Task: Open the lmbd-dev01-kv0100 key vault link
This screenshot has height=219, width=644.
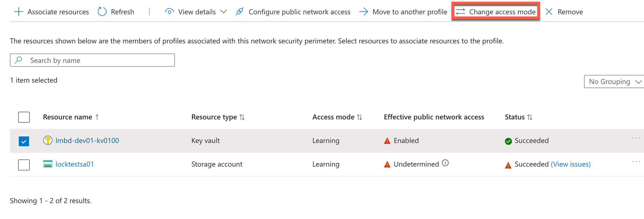Action: (87, 141)
